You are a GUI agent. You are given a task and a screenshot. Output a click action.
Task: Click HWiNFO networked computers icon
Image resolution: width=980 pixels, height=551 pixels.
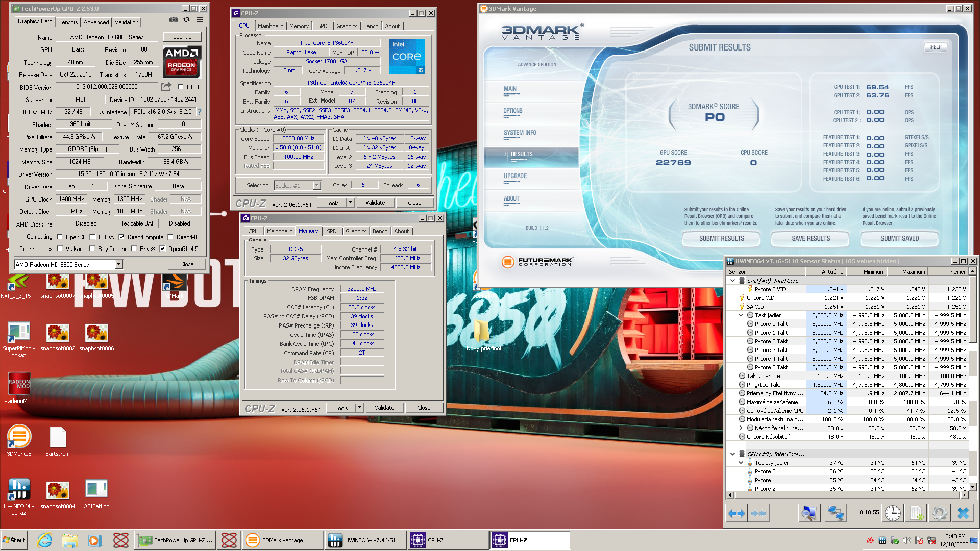tap(836, 513)
